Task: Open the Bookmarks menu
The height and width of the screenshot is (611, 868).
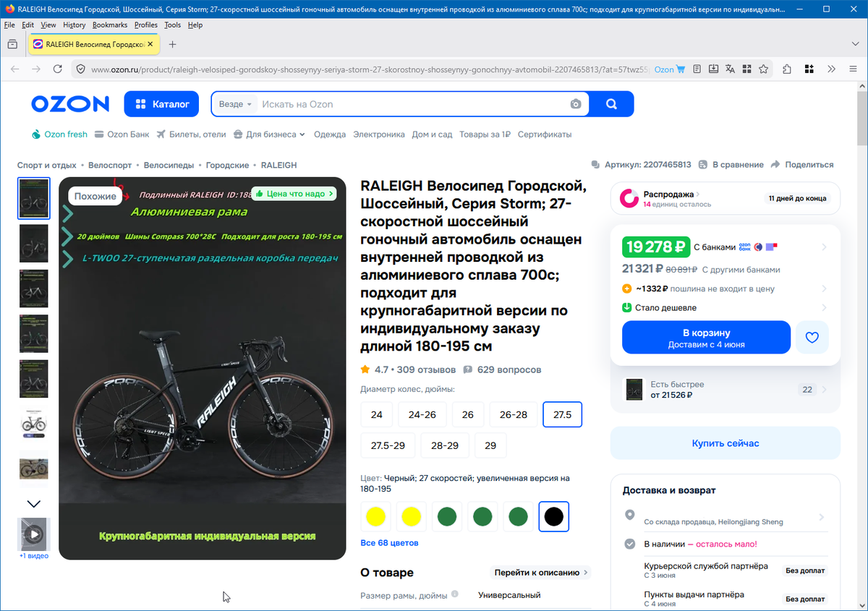Action: [110, 25]
